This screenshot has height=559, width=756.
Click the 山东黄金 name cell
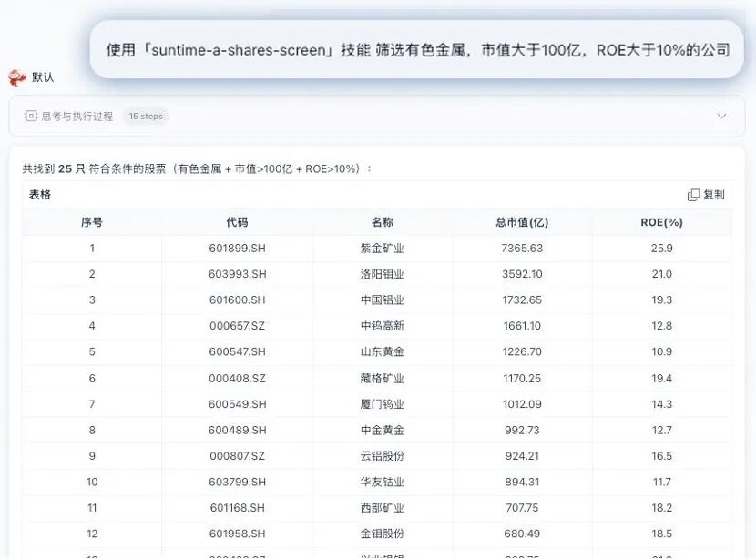coord(383,351)
